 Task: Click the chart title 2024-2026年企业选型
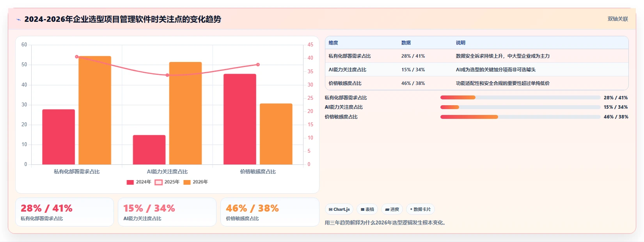[x=122, y=19]
